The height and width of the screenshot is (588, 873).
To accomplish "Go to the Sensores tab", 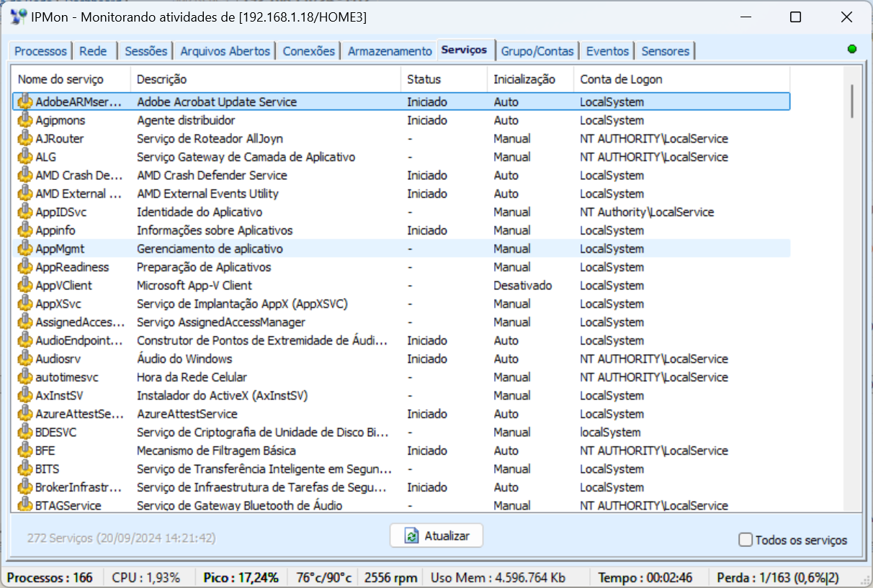I will [x=666, y=51].
